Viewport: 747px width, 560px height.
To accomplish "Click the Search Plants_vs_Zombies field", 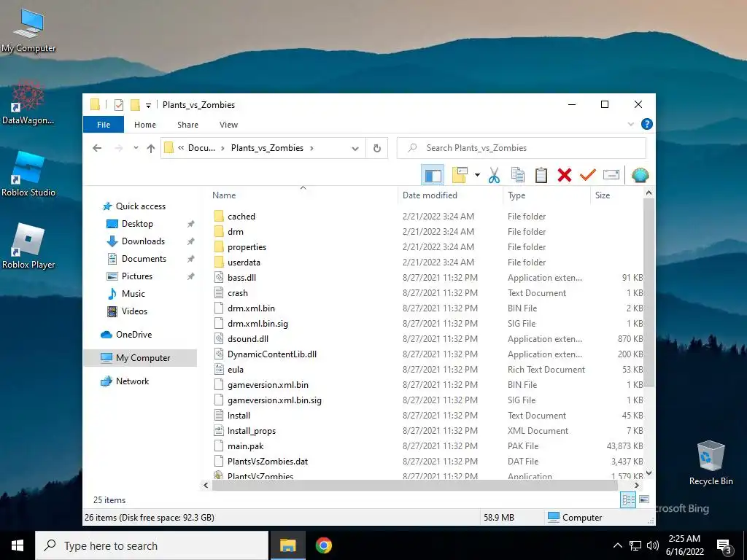I will [x=521, y=148].
